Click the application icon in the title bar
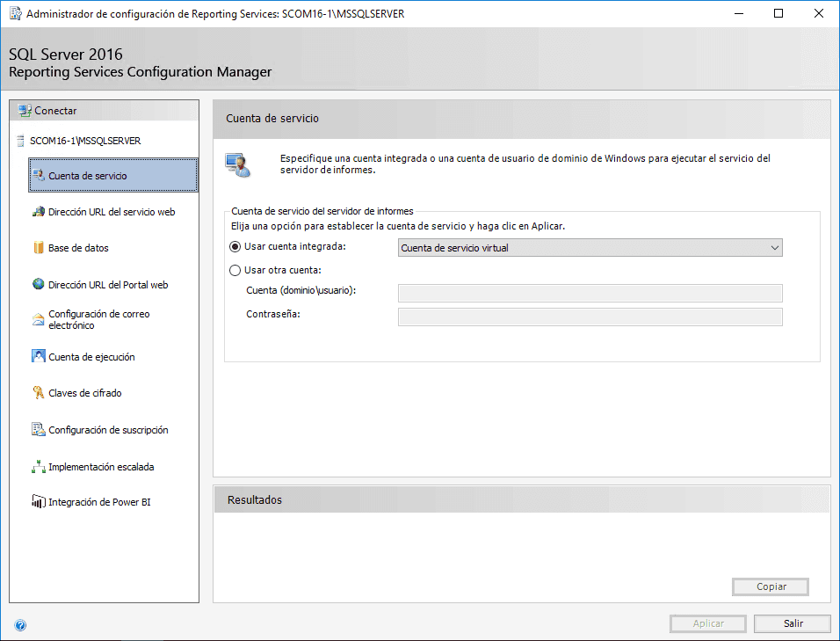This screenshot has height=641, width=840. (16, 13)
